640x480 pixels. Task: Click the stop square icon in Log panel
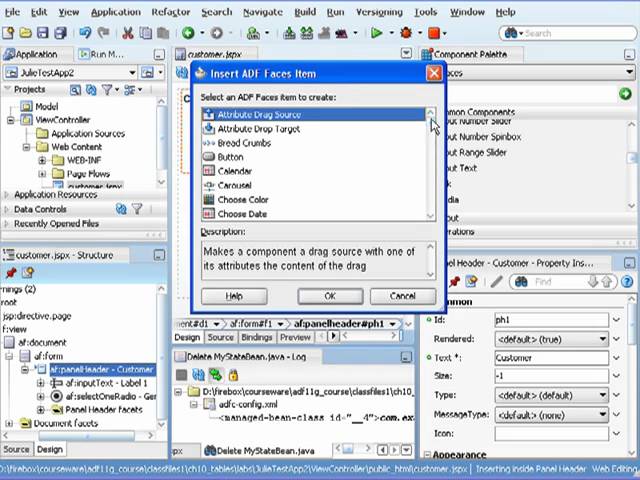point(181,375)
